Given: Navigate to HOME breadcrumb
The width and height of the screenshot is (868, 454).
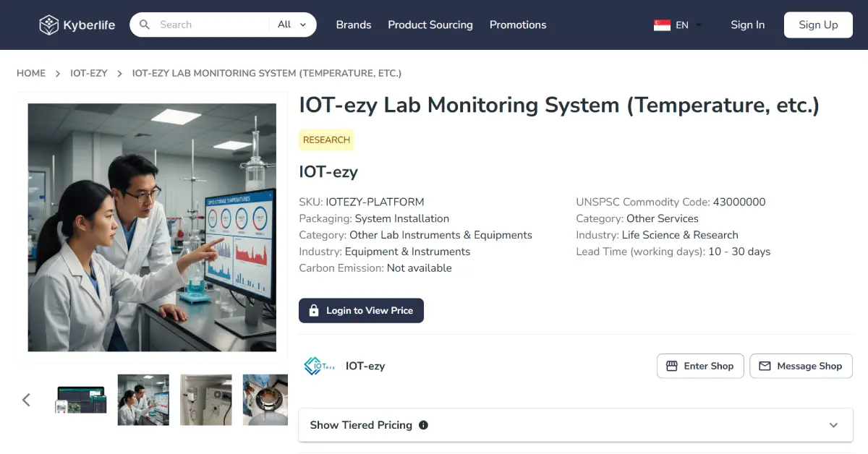Looking at the screenshot, I should 31,73.
